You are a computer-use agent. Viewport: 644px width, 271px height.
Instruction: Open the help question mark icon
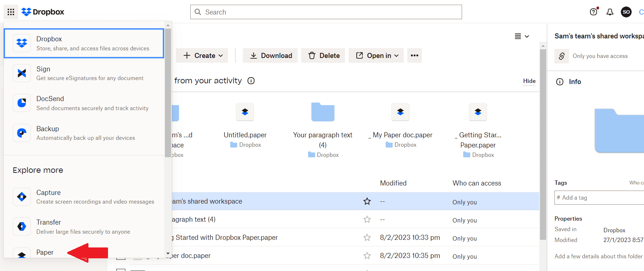pos(594,12)
